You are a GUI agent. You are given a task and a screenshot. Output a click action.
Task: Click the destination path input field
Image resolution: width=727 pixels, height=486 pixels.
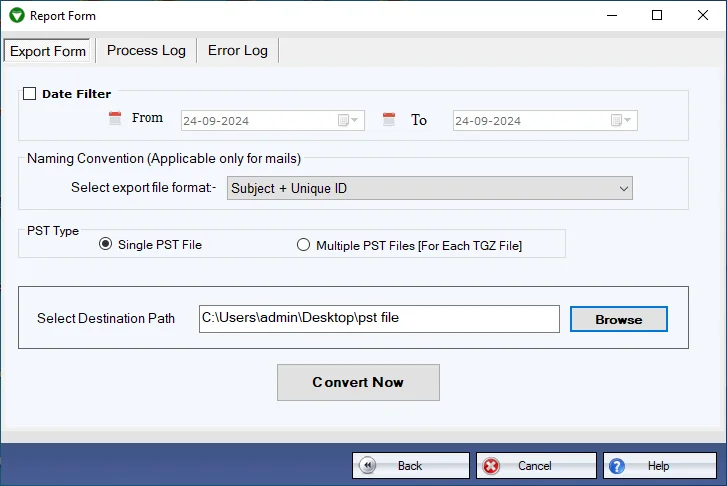coord(379,319)
